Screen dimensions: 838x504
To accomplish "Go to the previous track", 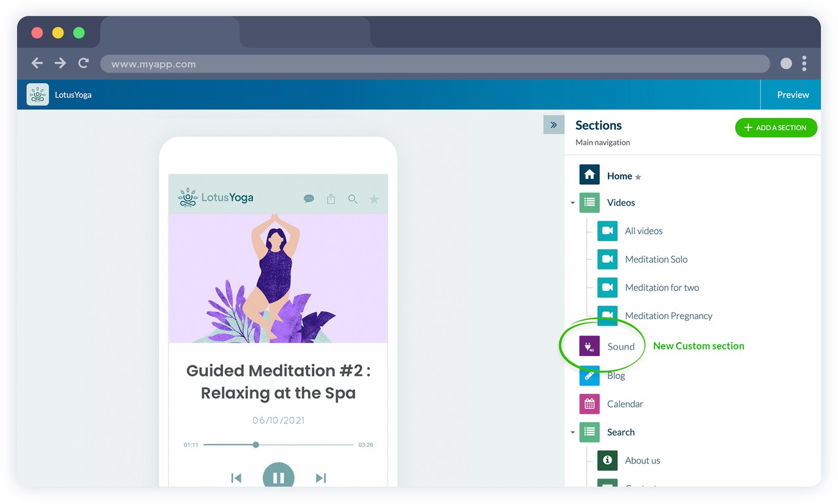I will [x=236, y=478].
